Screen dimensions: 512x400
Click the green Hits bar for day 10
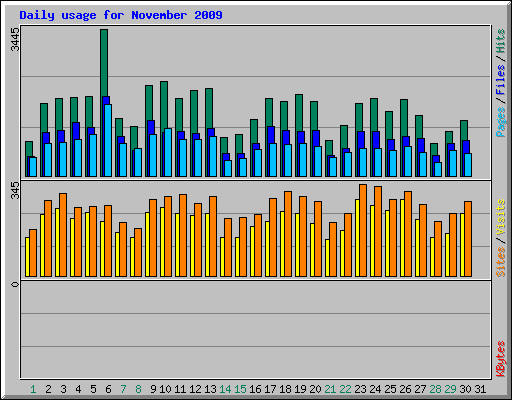coord(164,105)
